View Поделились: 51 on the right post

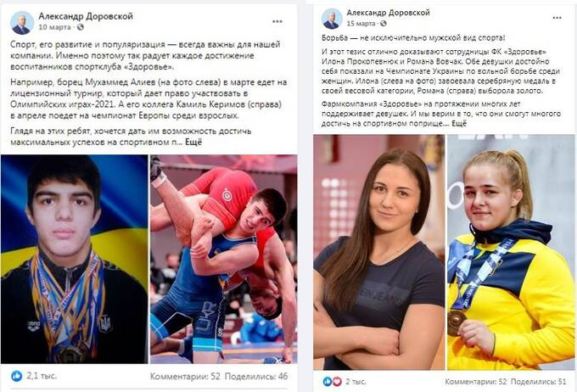coord(538,382)
